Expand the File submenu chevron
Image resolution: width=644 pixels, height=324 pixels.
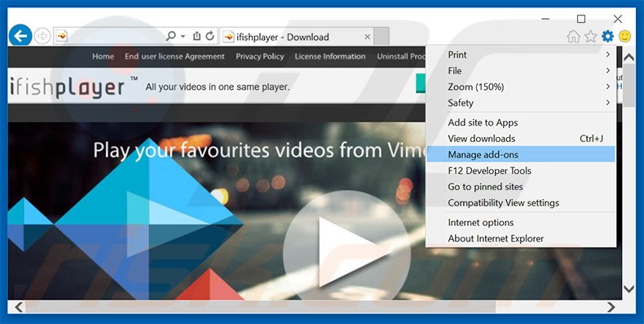coord(608,71)
